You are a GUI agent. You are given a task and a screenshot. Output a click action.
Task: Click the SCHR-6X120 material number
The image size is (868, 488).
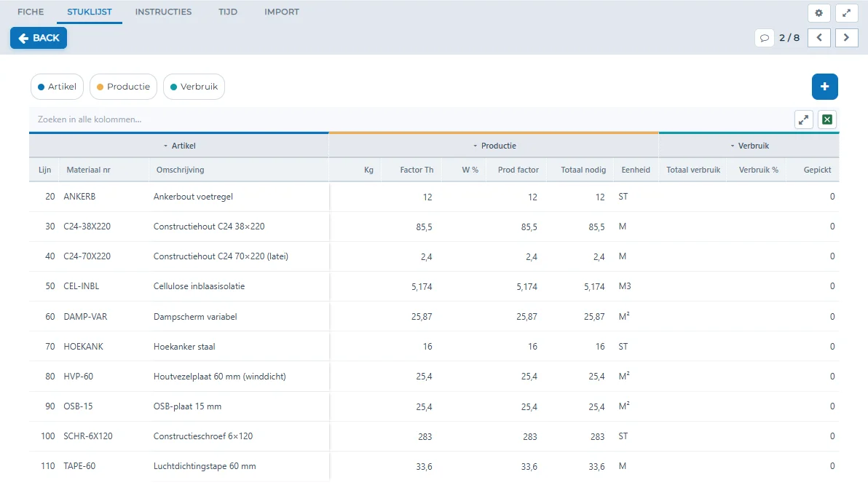click(x=88, y=436)
